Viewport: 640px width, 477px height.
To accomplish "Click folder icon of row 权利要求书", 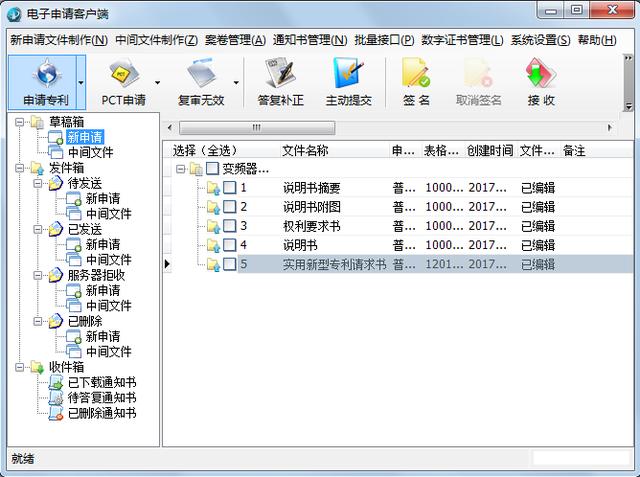I will click(x=213, y=226).
